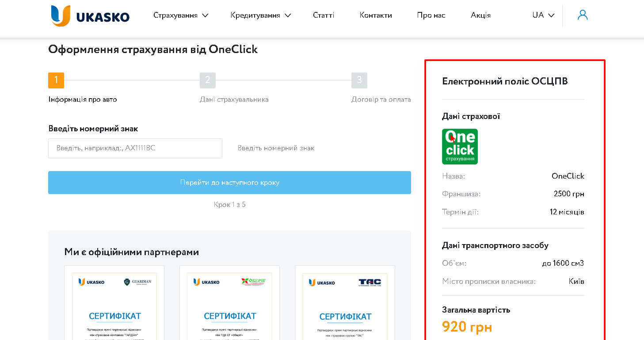Go to the Статті page
This screenshot has height=340, width=644.
pos(324,15)
